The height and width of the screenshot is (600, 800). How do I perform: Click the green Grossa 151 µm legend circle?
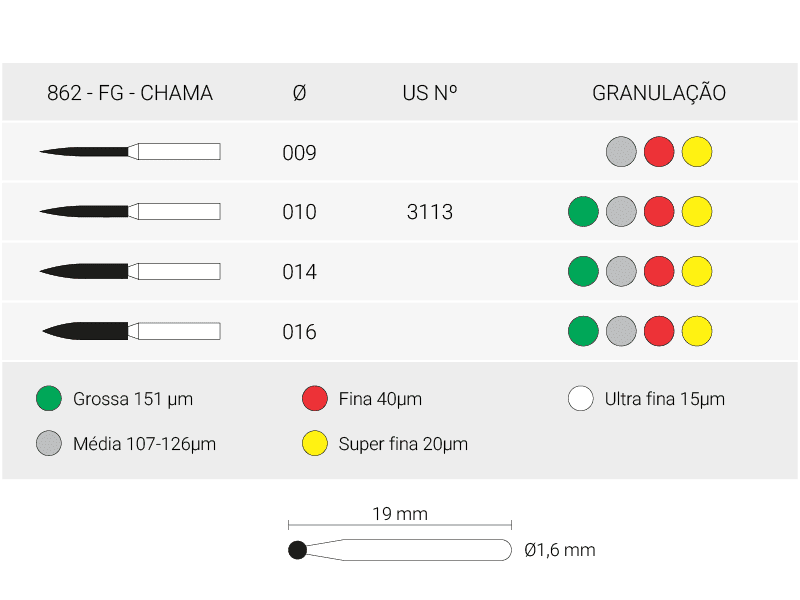[x=48, y=399]
